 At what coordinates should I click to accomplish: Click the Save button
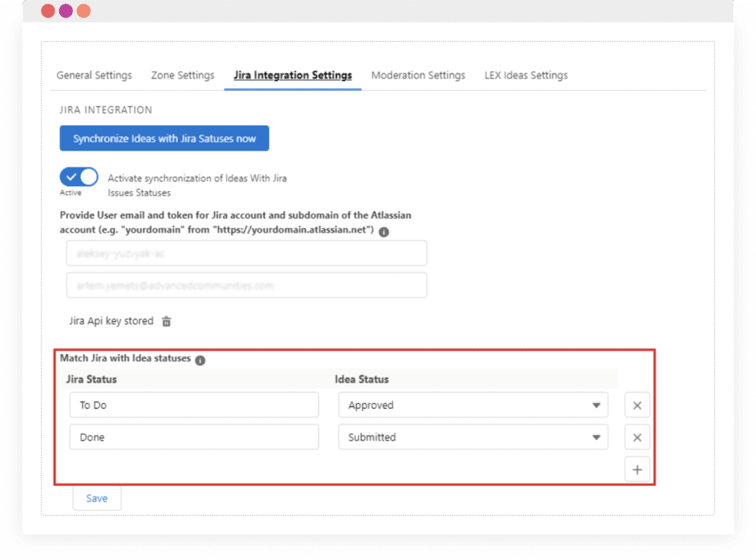(97, 498)
